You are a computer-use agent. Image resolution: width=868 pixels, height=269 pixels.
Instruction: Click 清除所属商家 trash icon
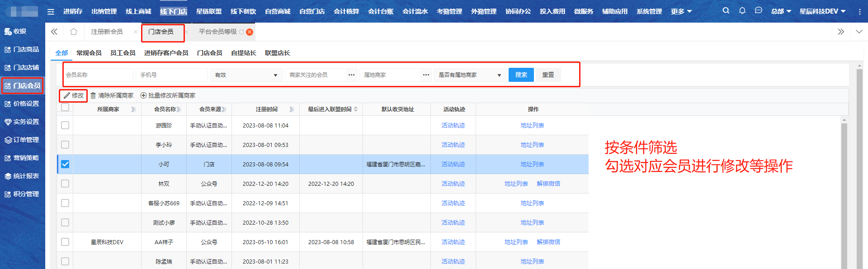93,95
